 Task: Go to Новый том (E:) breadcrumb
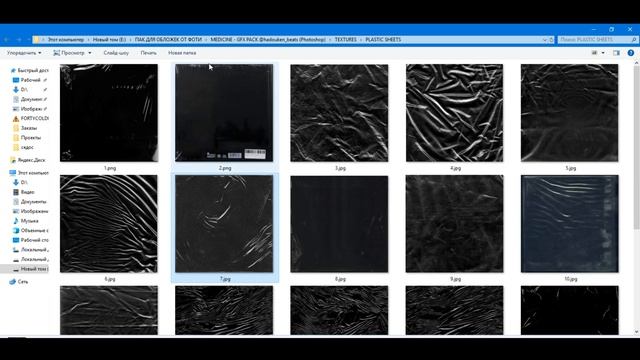(109, 40)
